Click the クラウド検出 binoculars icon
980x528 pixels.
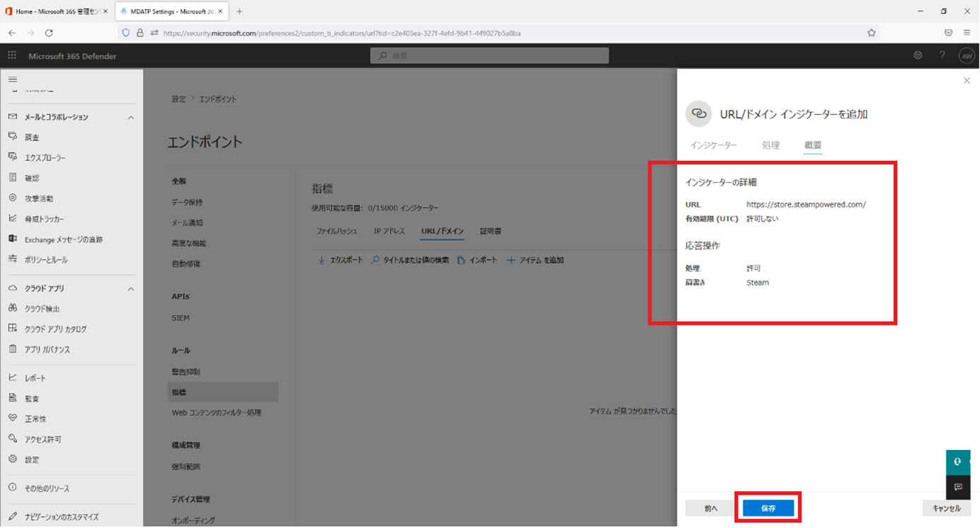click(12, 308)
